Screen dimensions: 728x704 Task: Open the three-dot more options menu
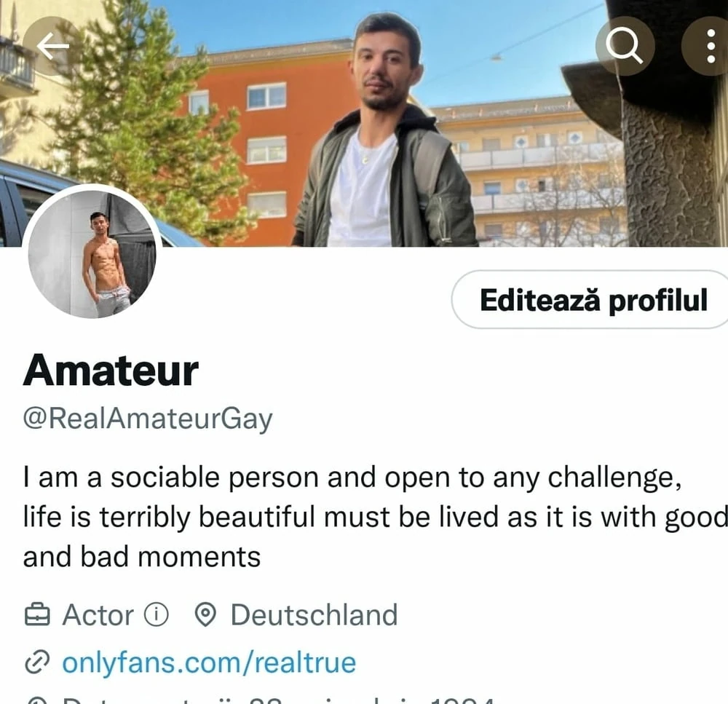[710, 46]
